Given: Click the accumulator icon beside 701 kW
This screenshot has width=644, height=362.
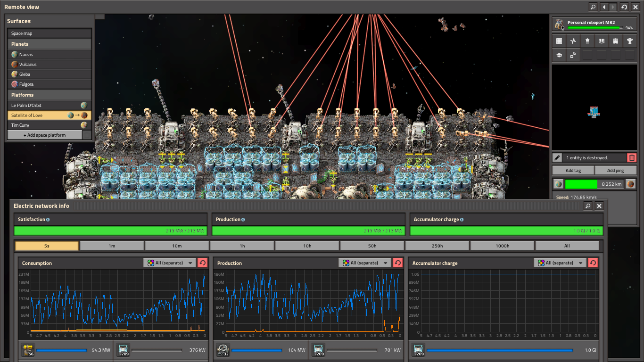Looking at the screenshot, I should coord(318,350).
